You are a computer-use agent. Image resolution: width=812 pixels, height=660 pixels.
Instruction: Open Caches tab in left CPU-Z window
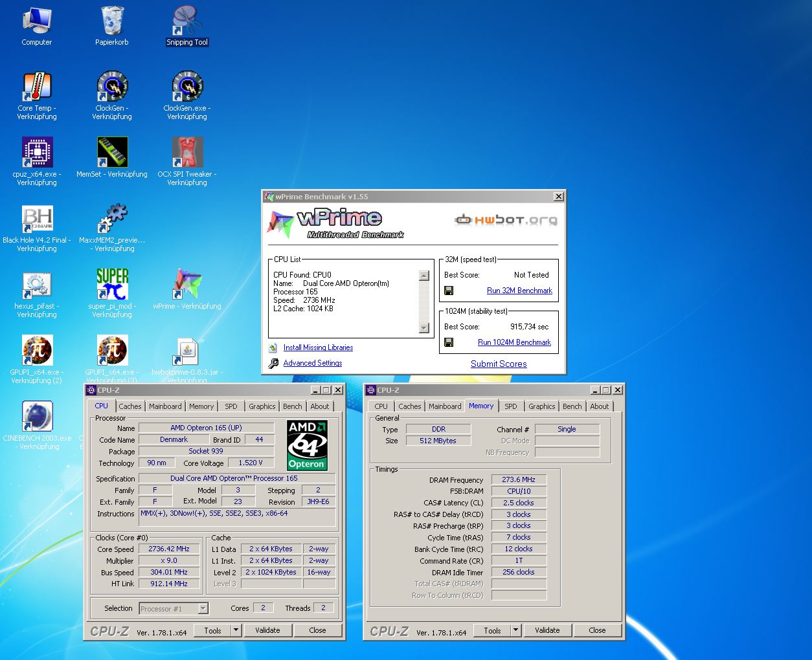pos(130,406)
